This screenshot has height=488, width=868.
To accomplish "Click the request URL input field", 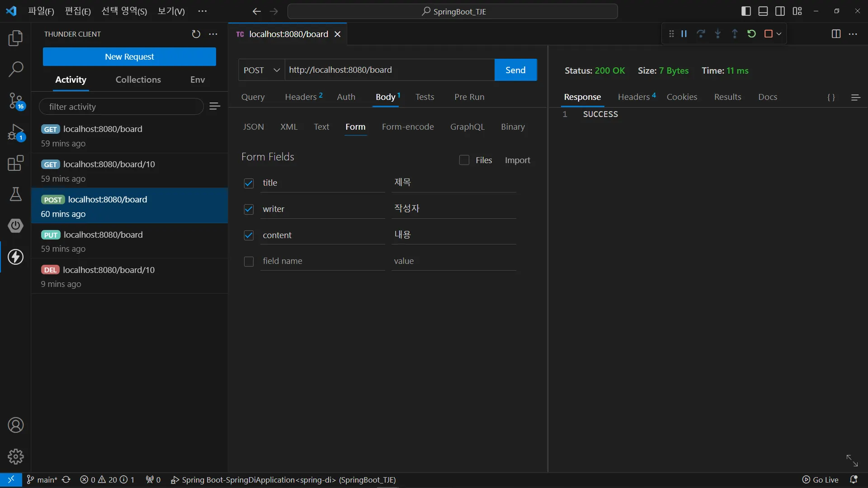I will (x=389, y=70).
